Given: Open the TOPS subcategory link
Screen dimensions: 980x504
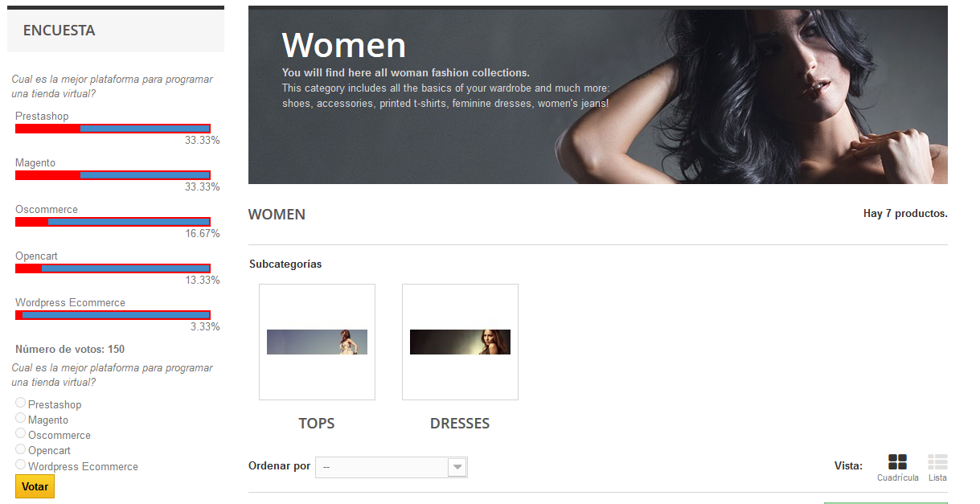Looking at the screenshot, I should tap(316, 424).
